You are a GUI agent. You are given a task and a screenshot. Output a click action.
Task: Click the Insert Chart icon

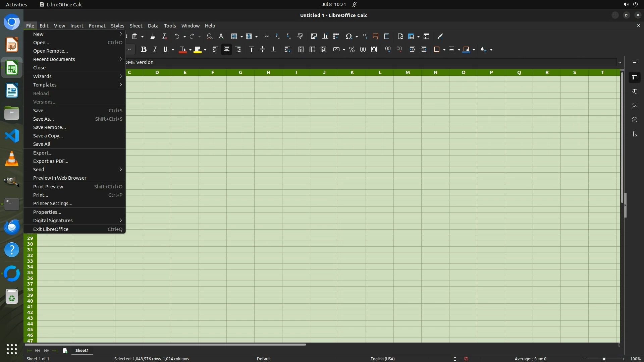pyautogui.click(x=325, y=36)
